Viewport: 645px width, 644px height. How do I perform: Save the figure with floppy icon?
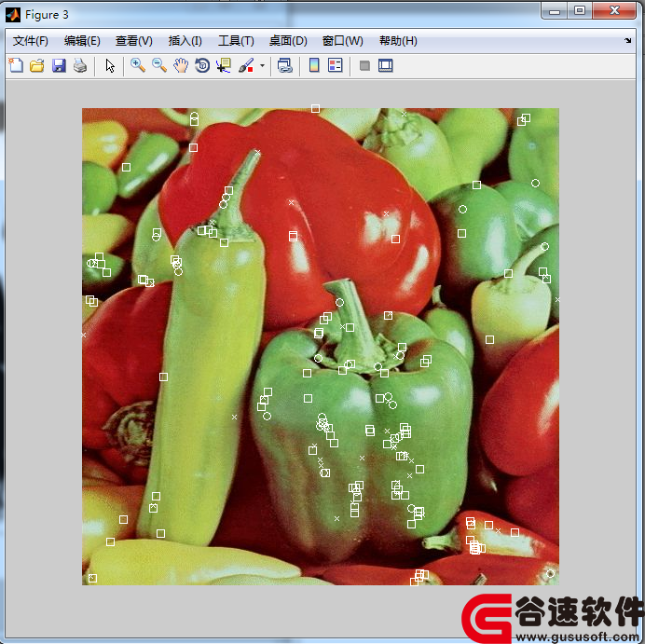(x=59, y=65)
